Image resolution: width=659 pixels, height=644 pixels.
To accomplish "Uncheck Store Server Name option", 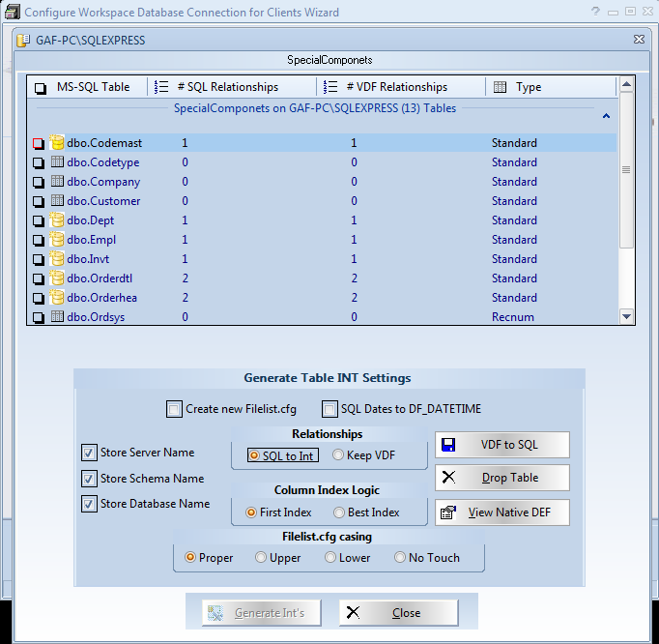I will (x=89, y=453).
